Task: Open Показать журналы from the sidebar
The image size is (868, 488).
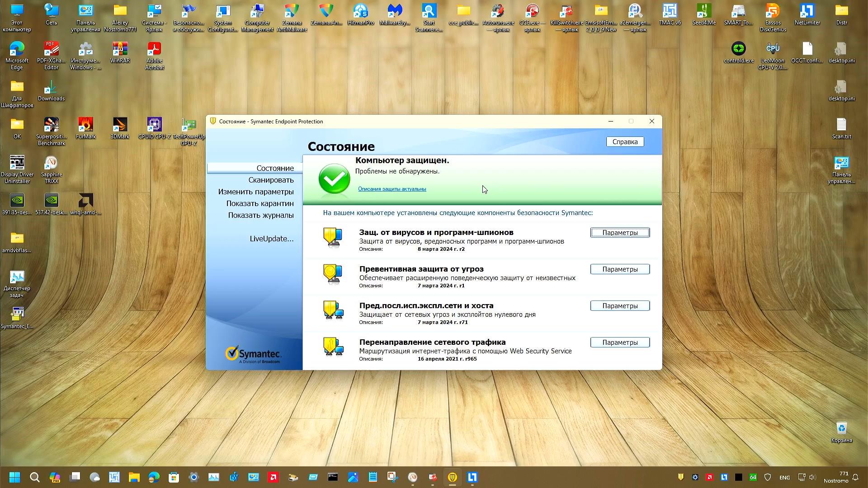Action: pos(260,215)
